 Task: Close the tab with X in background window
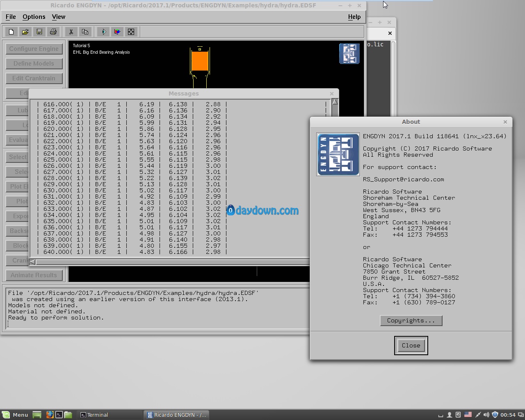click(390, 33)
